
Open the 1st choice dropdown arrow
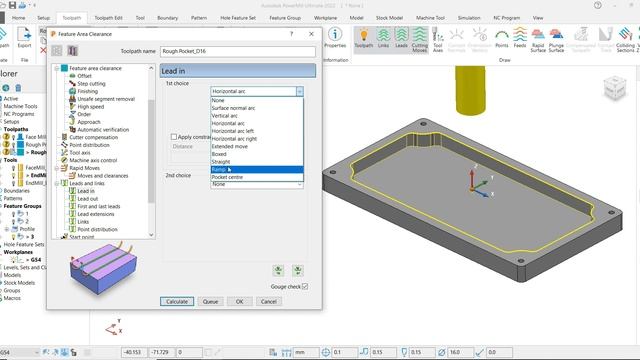click(300, 91)
